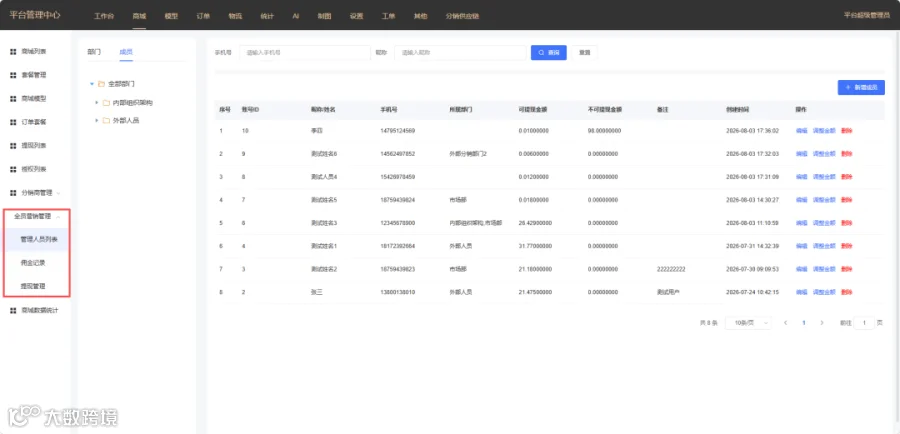Open the 10条/页 page size dropdown
Image resolution: width=900 pixels, height=434 pixels.
tap(748, 323)
